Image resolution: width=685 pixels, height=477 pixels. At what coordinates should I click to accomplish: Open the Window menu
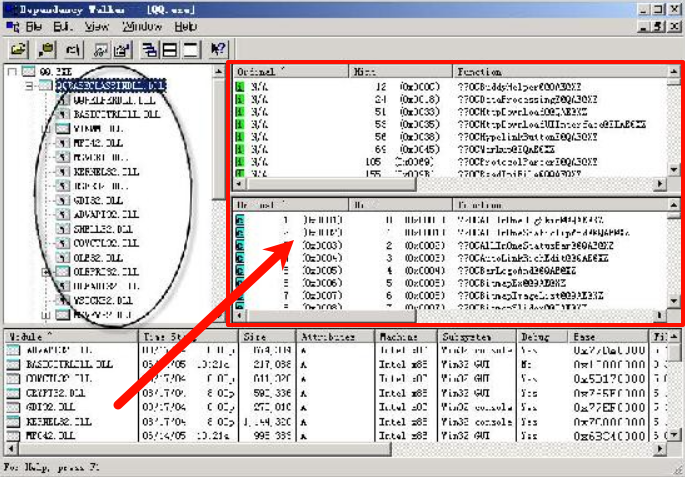[142, 27]
